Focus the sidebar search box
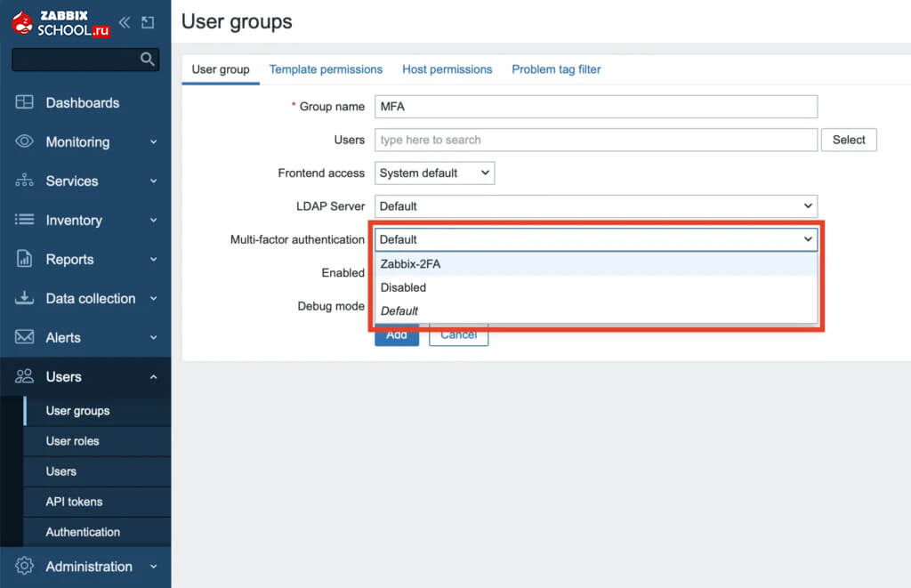This screenshot has width=911, height=588. 85,59
